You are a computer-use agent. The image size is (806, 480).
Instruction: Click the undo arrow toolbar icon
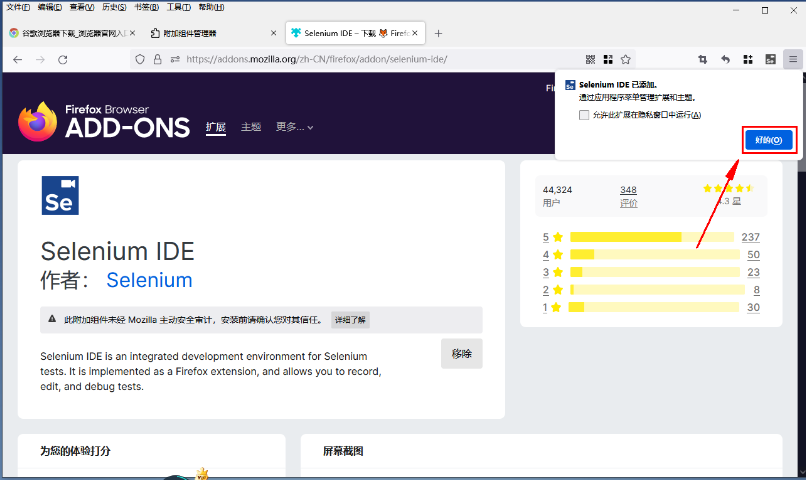[x=725, y=60]
